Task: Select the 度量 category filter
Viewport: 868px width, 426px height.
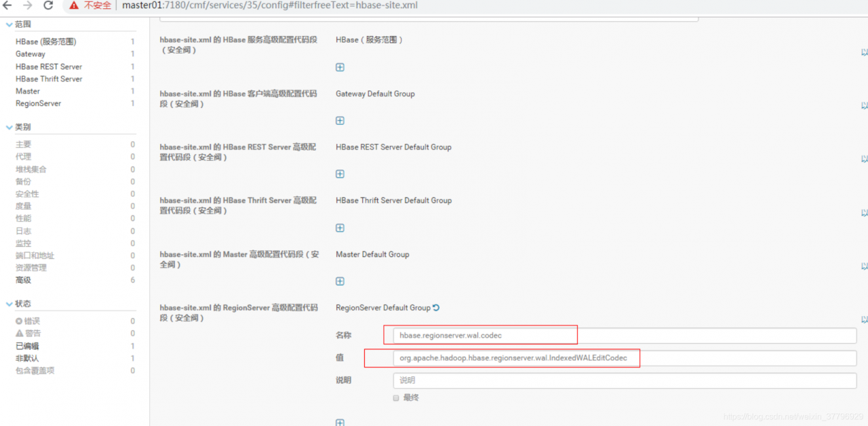Action: click(x=23, y=206)
